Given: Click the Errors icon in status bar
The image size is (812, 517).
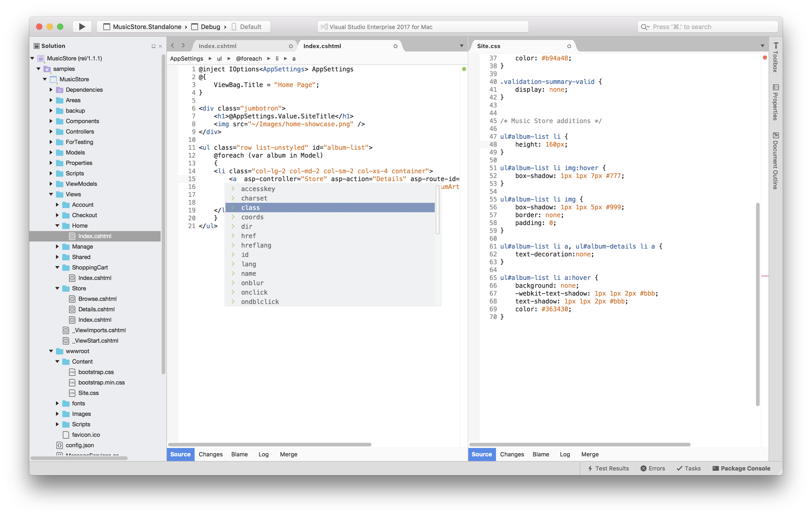Looking at the screenshot, I should pos(652,468).
